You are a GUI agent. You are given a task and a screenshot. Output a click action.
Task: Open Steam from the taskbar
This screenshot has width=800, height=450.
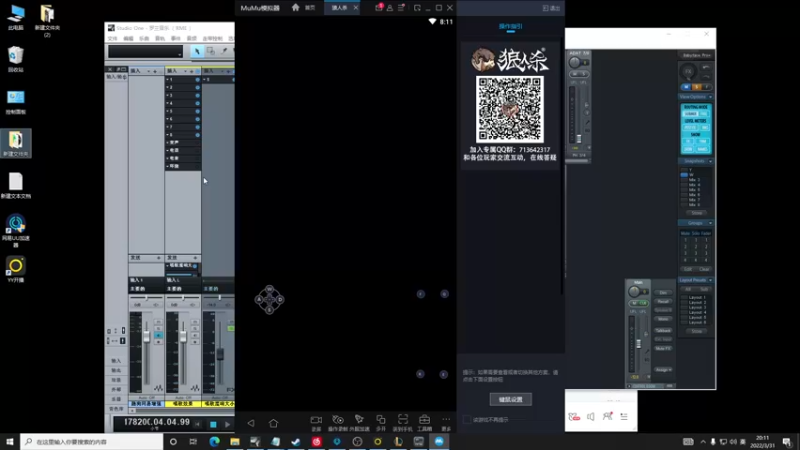296,441
